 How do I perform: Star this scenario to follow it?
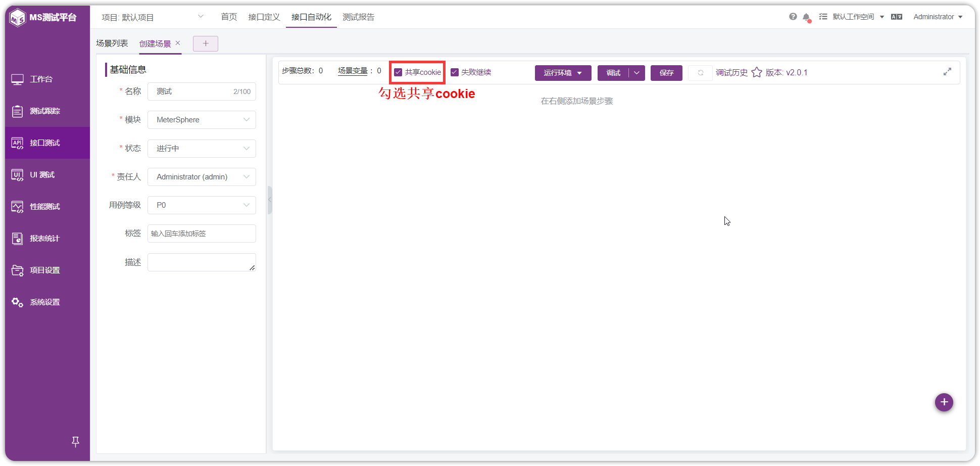click(757, 72)
